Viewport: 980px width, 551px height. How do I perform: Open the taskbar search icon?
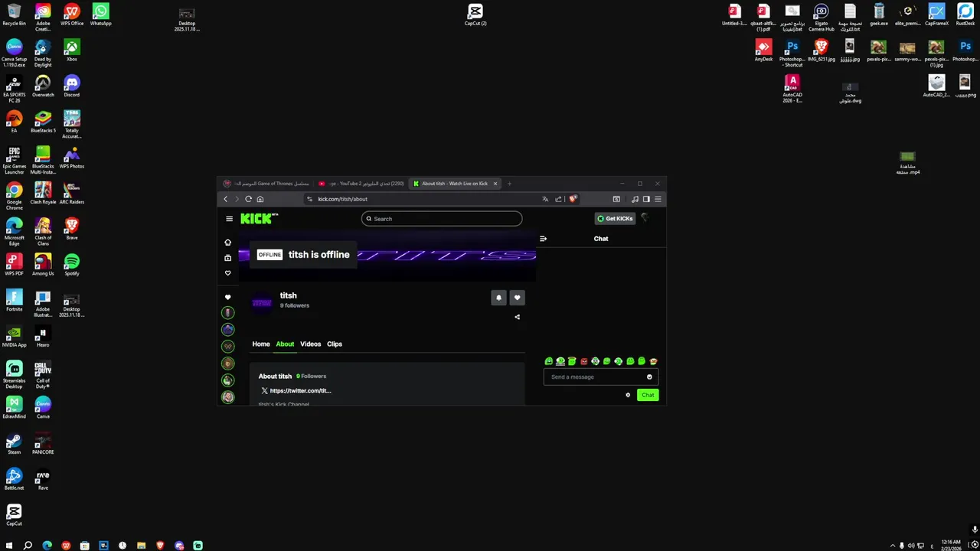[28, 546]
